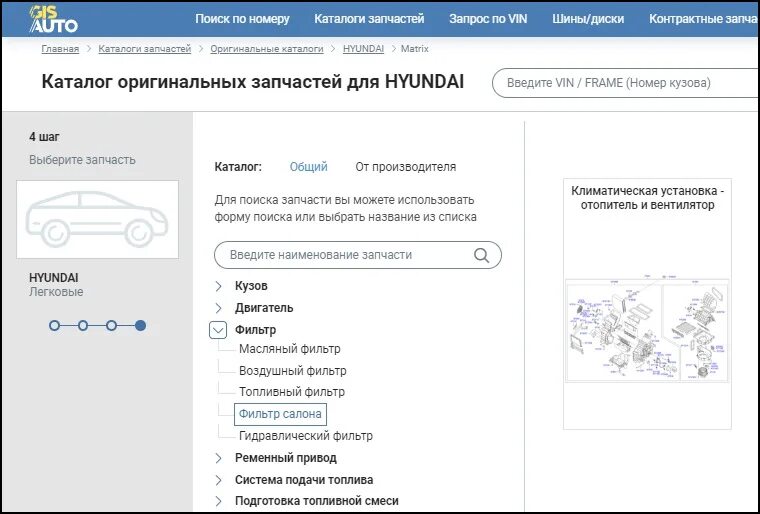Select Топливный фильтр tree item
Viewport: 760px width, 514px height.
point(292,392)
